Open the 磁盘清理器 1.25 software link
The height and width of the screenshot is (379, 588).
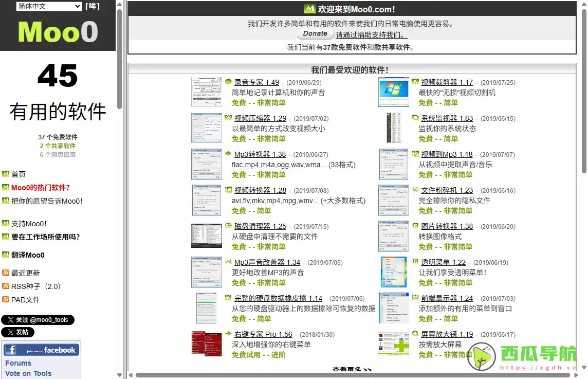tap(260, 226)
